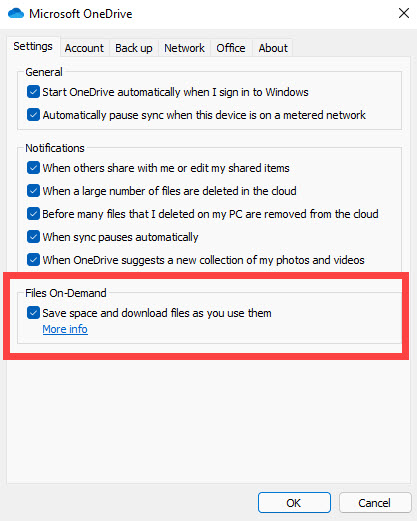
Task: Switch to the Account tab
Action: pos(84,48)
